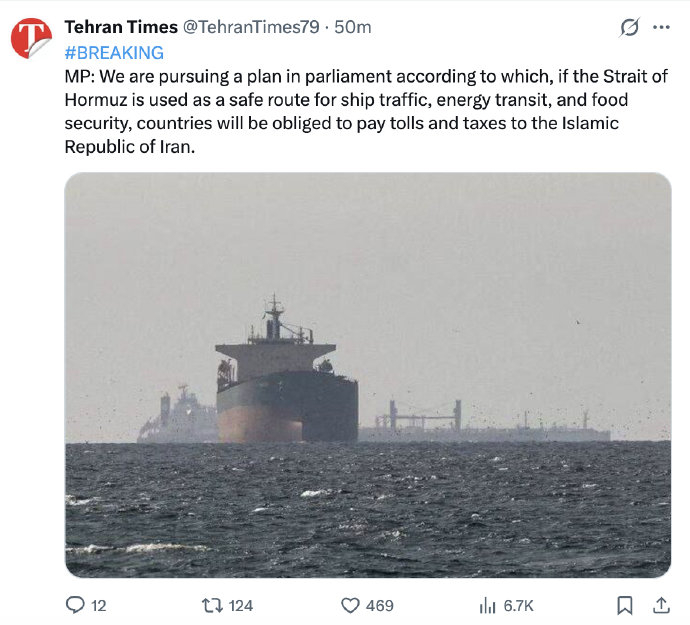Click the reply count of 12
690x625 pixels.
[99, 605]
